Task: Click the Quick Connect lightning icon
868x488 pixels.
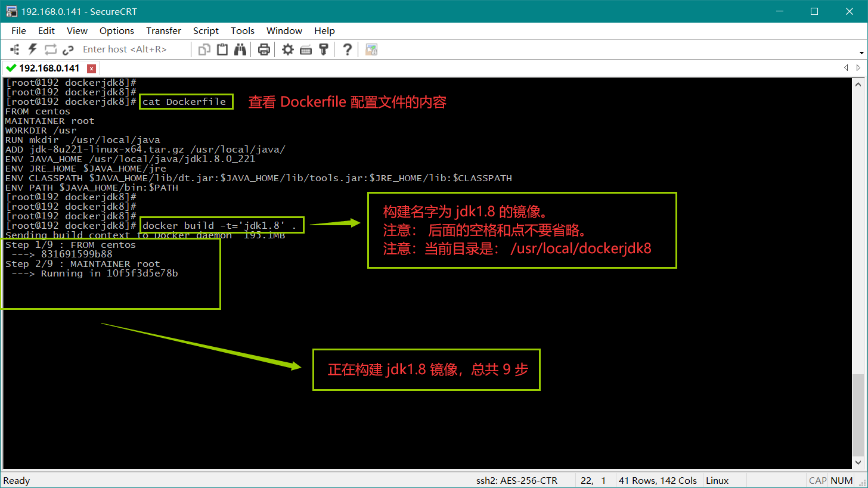Action: coord(33,49)
